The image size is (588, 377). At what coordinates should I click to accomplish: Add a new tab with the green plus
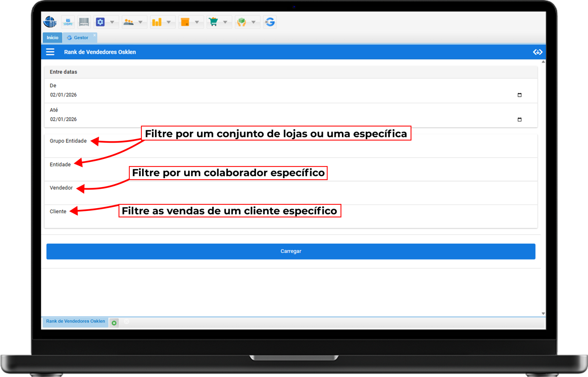[x=114, y=323]
